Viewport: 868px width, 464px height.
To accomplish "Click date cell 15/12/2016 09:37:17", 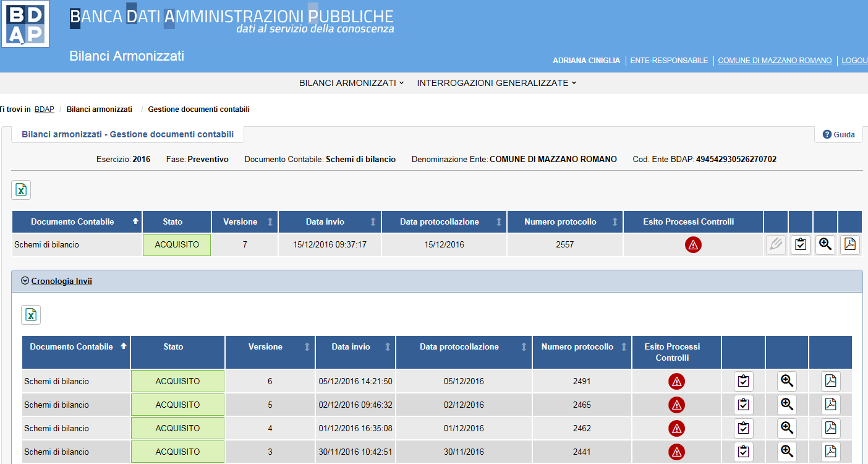I will tap(330, 245).
